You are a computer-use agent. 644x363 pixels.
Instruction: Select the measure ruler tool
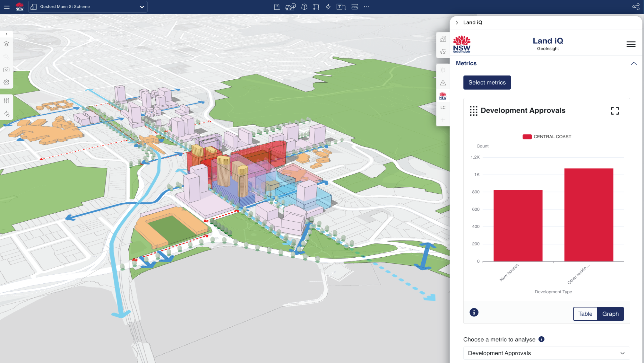coord(354,6)
